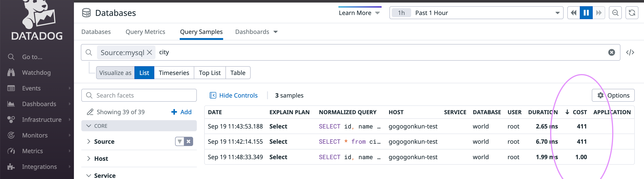The height and width of the screenshot is (179, 644).
Task: Click the 6.70 ms duration value
Action: [x=547, y=142]
